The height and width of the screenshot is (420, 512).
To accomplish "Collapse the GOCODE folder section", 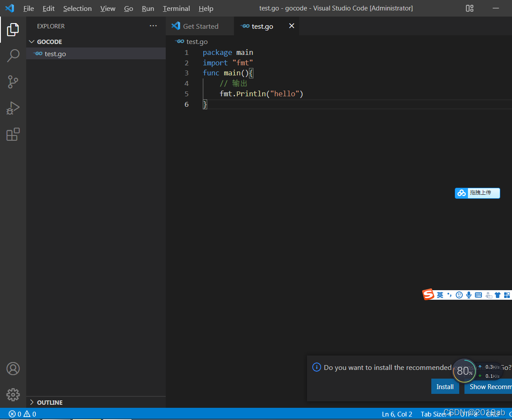I will click(96, 42).
